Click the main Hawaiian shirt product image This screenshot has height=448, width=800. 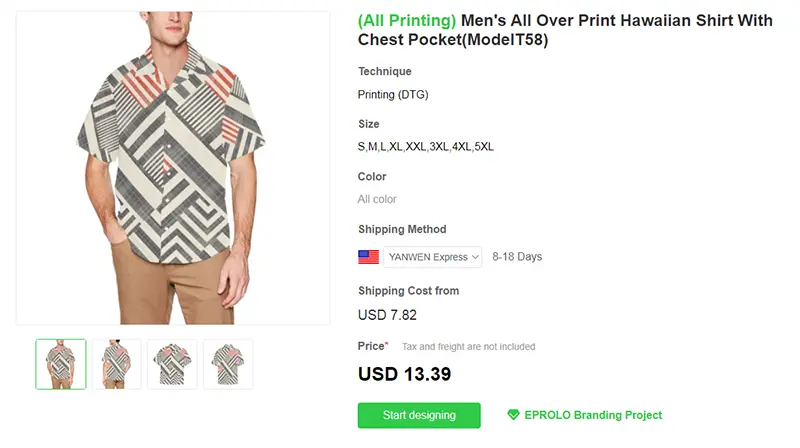click(x=173, y=168)
